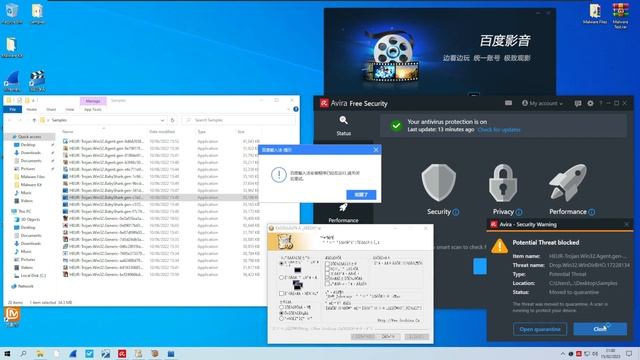Click the green protection checkmark icon

tap(396, 126)
